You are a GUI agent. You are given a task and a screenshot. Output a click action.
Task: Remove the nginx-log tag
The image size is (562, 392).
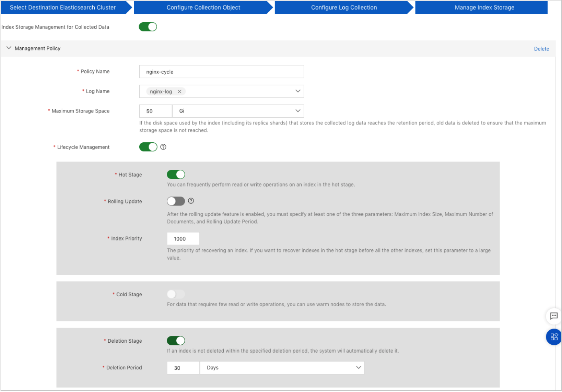[180, 91]
